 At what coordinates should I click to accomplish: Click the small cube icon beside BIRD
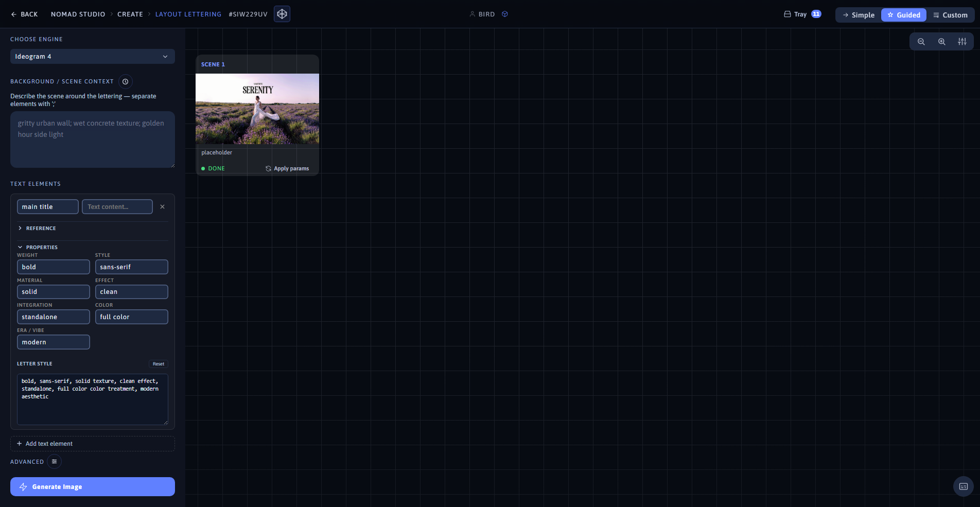pyautogui.click(x=505, y=14)
